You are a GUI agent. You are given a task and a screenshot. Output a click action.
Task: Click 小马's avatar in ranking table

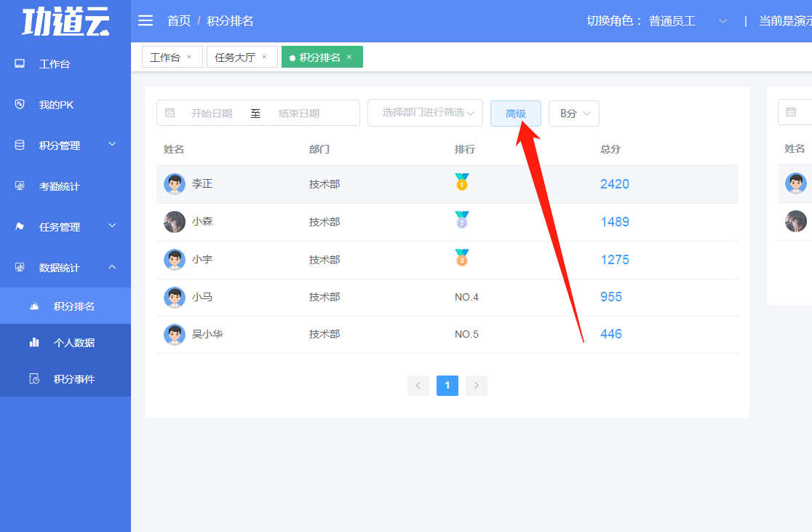(175, 298)
